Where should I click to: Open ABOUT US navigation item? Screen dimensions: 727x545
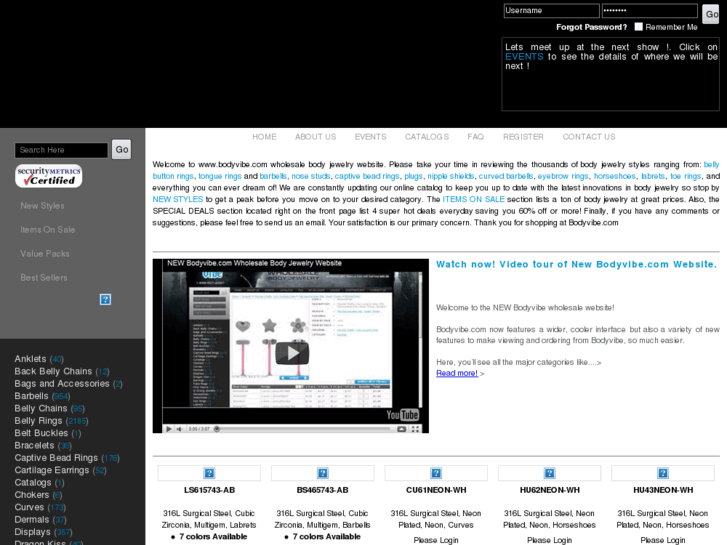[x=315, y=137]
